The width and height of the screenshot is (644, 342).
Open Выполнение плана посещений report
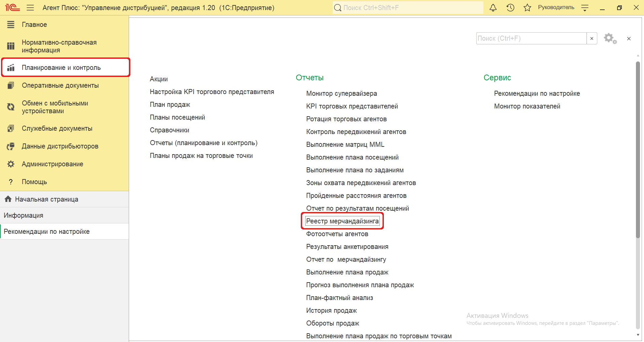[352, 157]
